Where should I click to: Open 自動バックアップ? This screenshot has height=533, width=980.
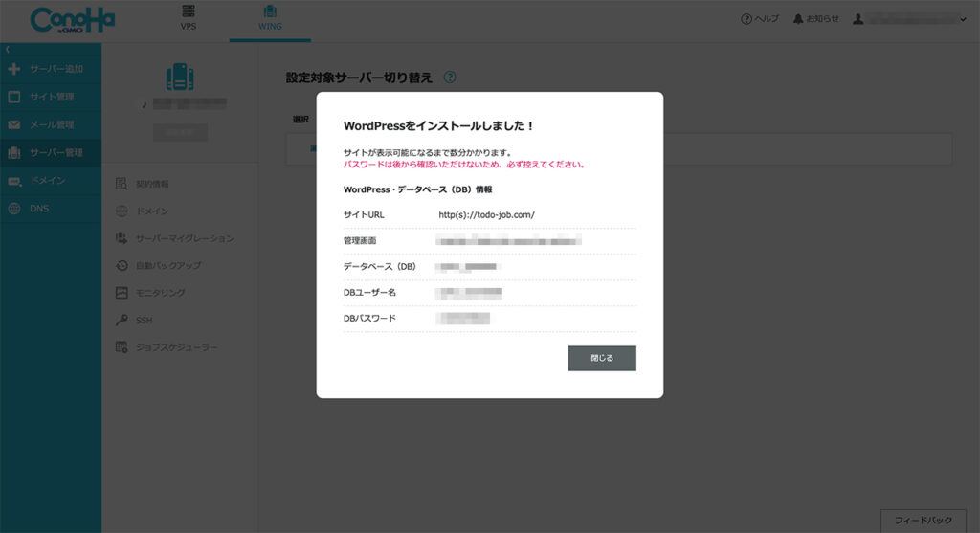point(168,266)
